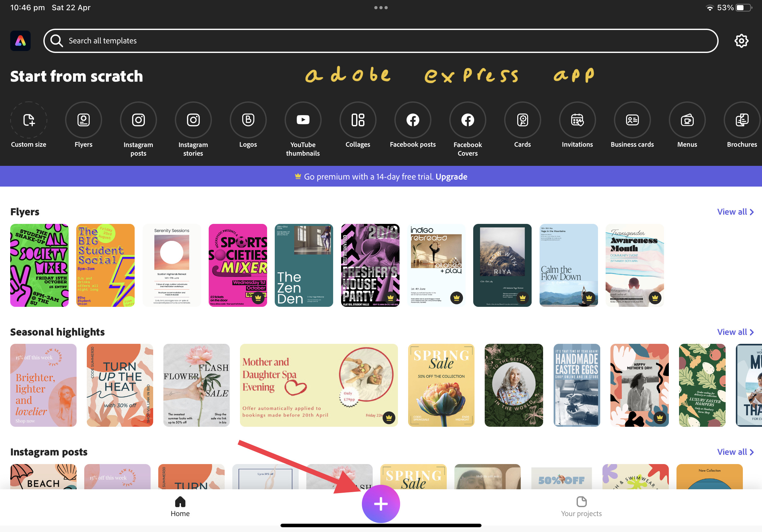Select the Custom size option
762x532 pixels.
click(28, 120)
